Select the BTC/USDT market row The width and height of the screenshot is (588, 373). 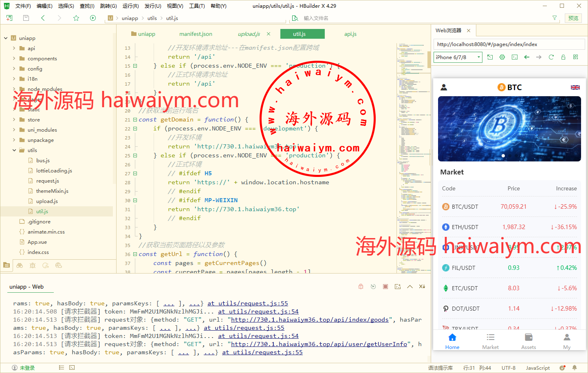click(509, 207)
